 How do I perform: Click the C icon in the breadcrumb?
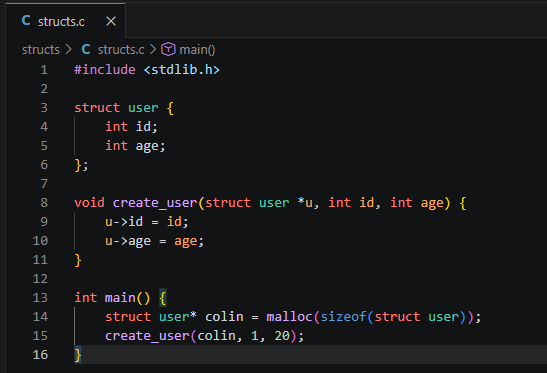86,49
